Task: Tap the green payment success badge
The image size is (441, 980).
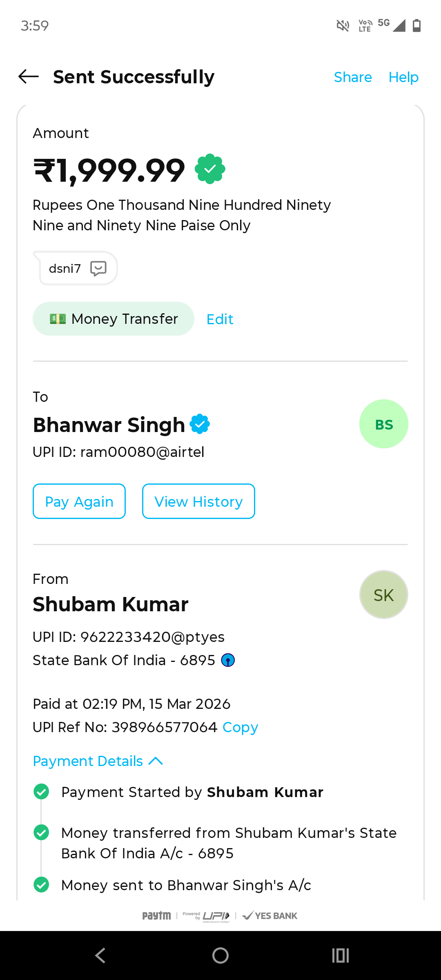Action: point(210,169)
